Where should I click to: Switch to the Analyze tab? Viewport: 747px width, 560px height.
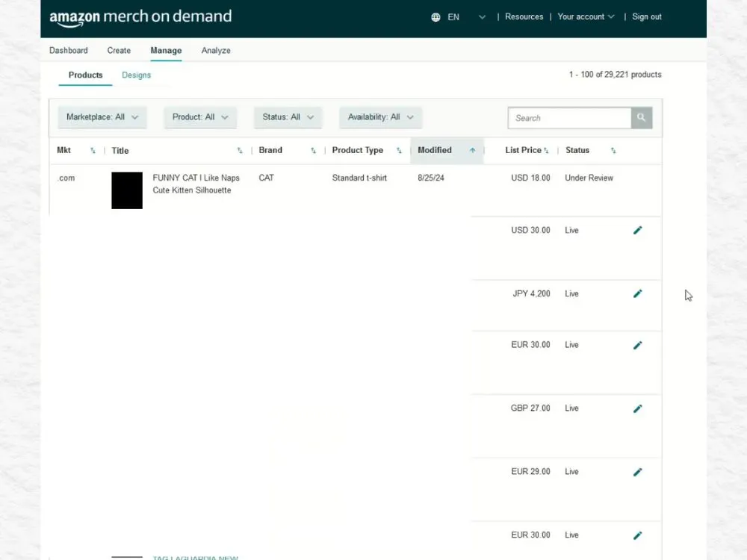[x=215, y=50]
